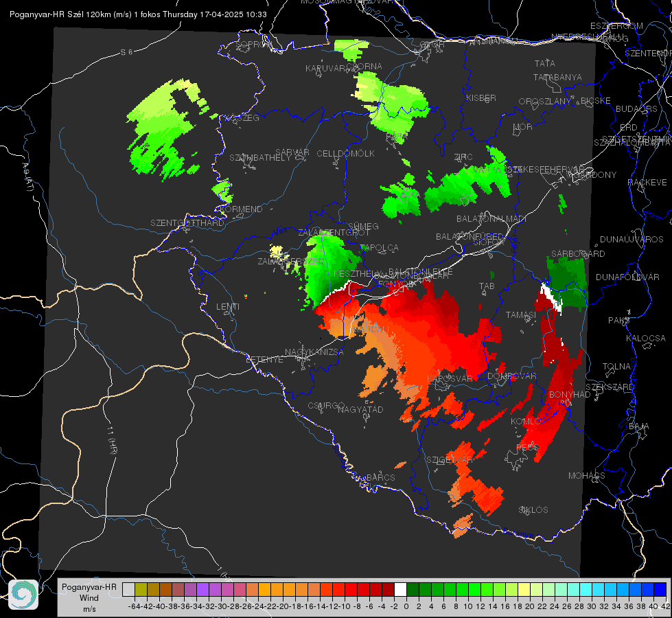This screenshot has width=672, height=618.
Task: Select the CELLDÖMÖLK label
Action: [x=345, y=154]
